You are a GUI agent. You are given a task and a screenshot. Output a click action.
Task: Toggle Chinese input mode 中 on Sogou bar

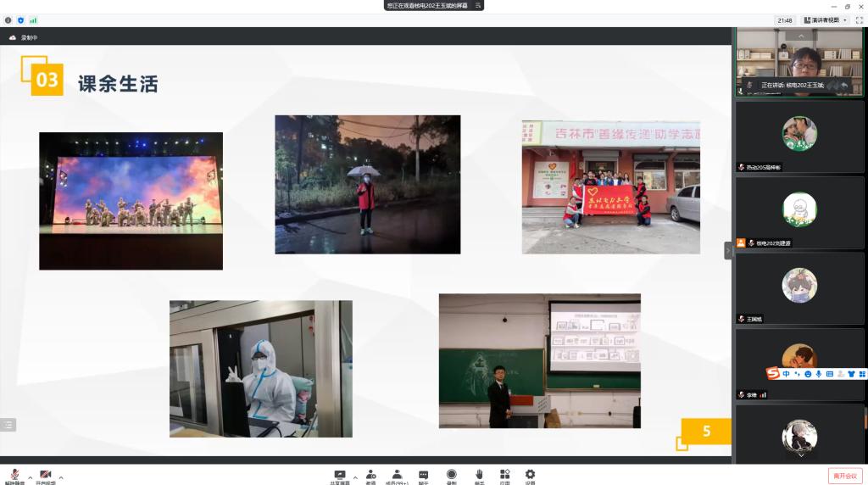[786, 374]
